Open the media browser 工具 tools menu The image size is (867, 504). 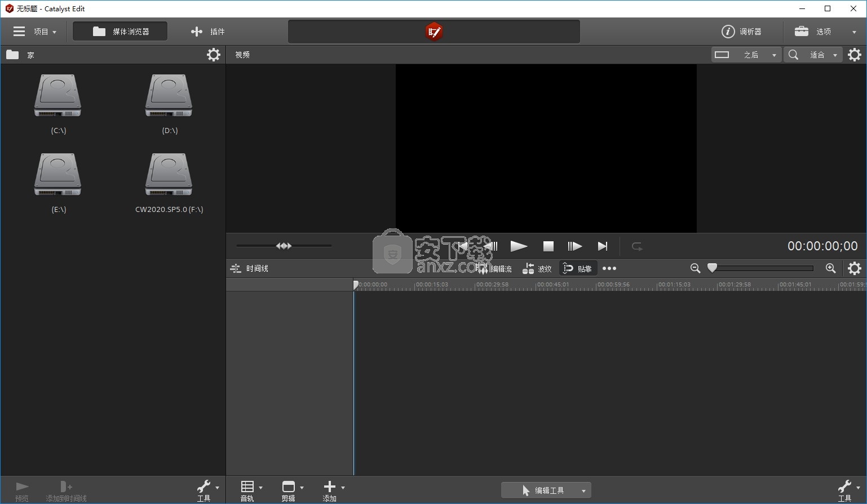coord(207,490)
